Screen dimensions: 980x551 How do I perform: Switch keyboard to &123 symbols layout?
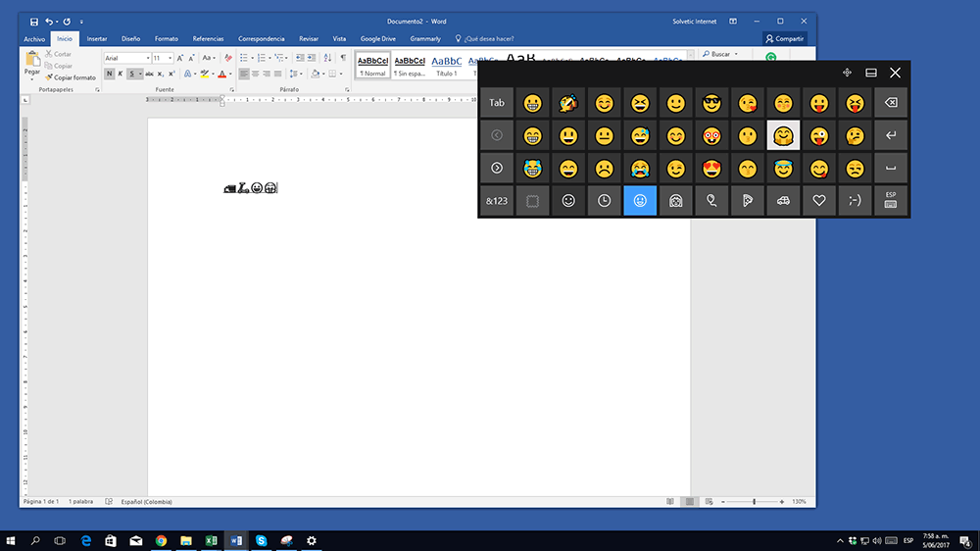497,201
